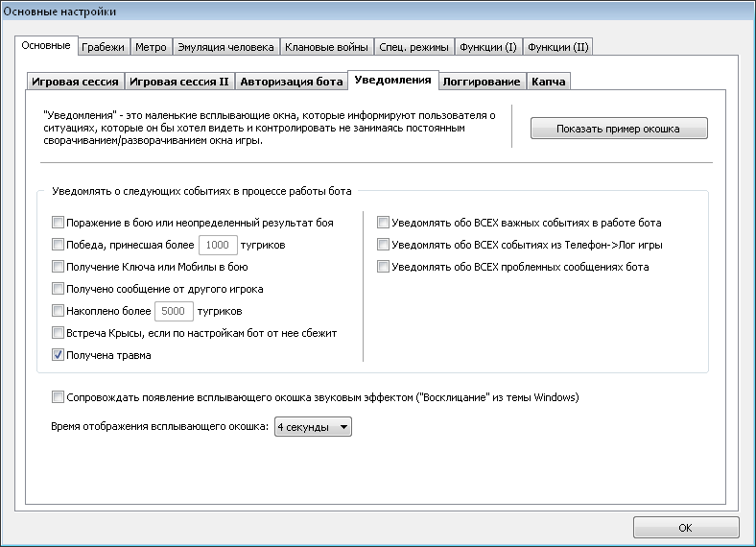
Task: Open the Функции (II) tab
Action: (x=557, y=47)
